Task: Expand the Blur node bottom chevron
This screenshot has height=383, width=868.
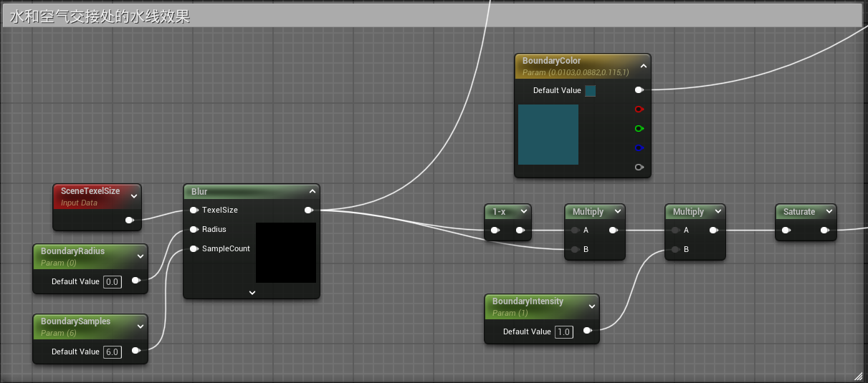Action: (x=252, y=292)
